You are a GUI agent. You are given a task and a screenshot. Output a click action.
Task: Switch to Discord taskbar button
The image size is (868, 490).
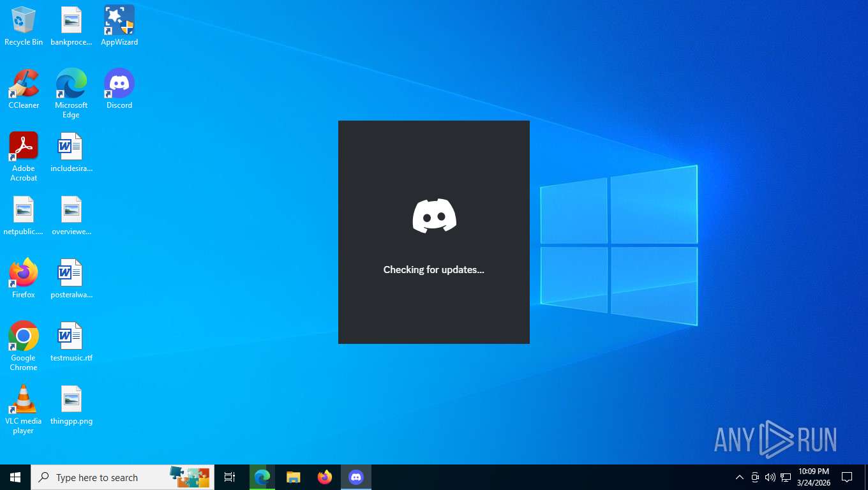click(356, 477)
